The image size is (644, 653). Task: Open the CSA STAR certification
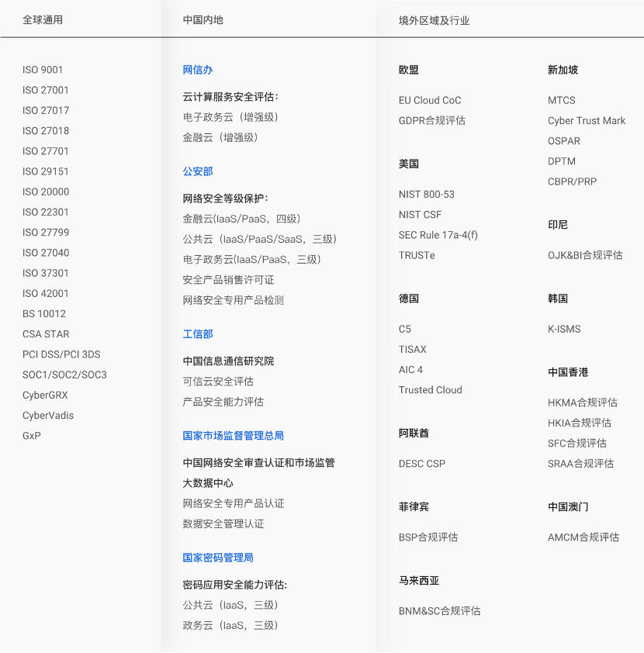(x=46, y=334)
